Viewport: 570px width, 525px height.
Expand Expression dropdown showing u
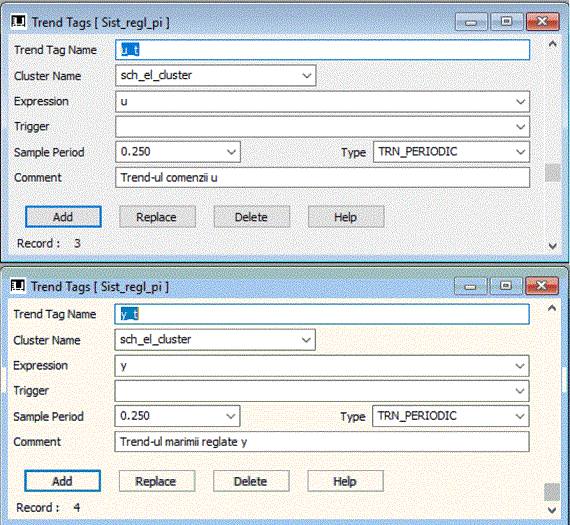(521, 101)
